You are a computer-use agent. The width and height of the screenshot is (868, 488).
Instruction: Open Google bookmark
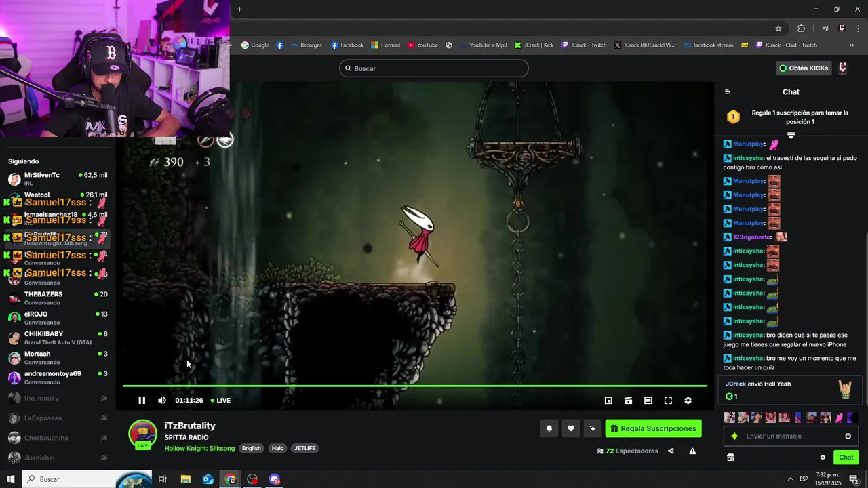[255, 45]
